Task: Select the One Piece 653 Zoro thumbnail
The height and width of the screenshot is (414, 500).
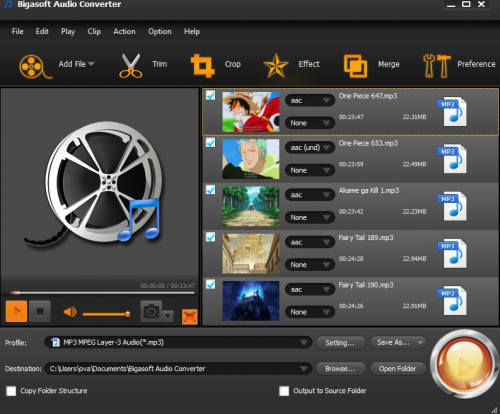Action: (251, 159)
